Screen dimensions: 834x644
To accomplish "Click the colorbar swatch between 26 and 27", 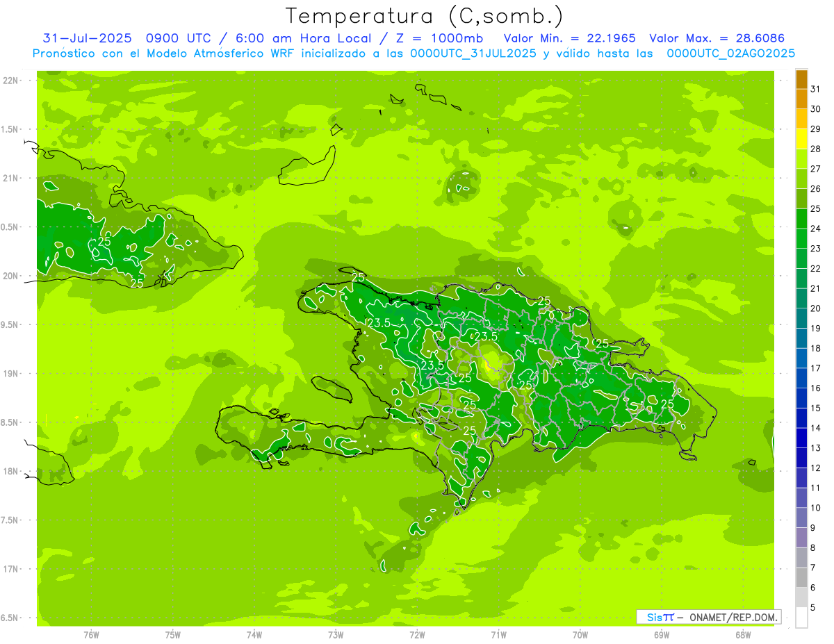I will [802, 179].
